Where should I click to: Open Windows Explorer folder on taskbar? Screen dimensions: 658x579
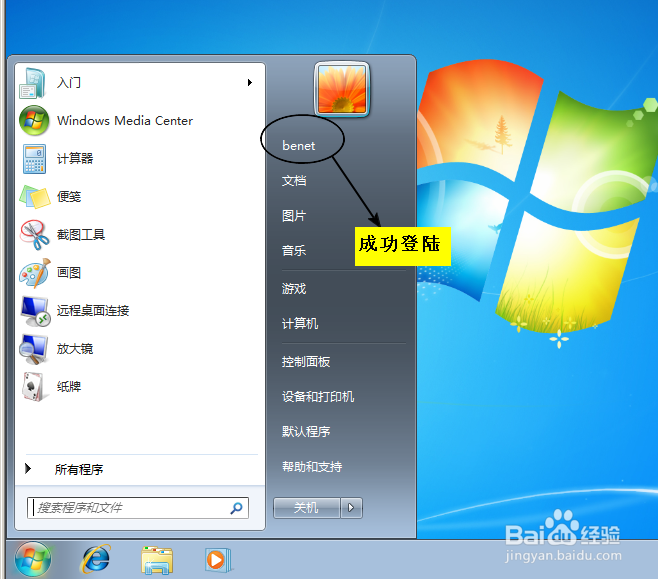point(157,560)
